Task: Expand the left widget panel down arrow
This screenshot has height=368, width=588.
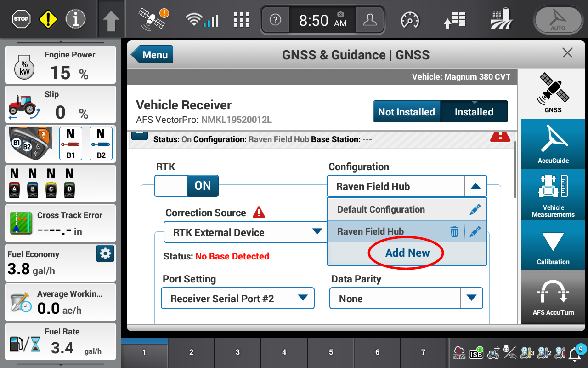Action: click(x=60, y=365)
